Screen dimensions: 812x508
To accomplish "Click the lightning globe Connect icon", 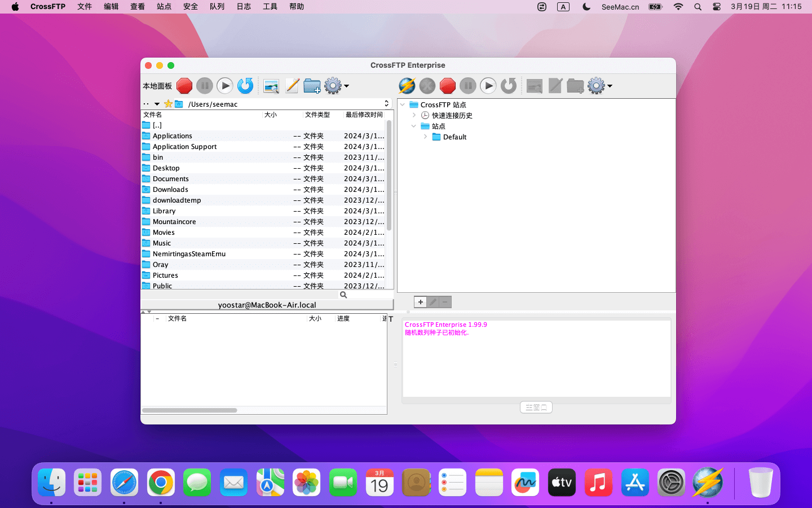I will click(407, 86).
